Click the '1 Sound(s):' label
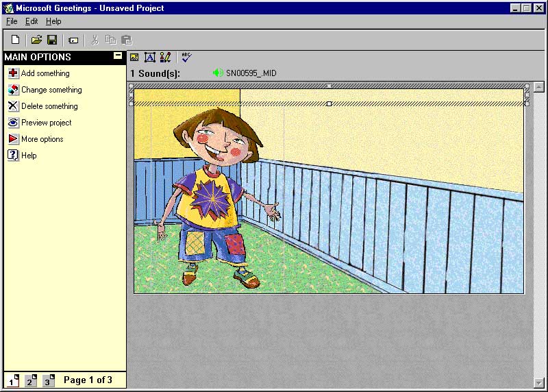 coord(155,73)
